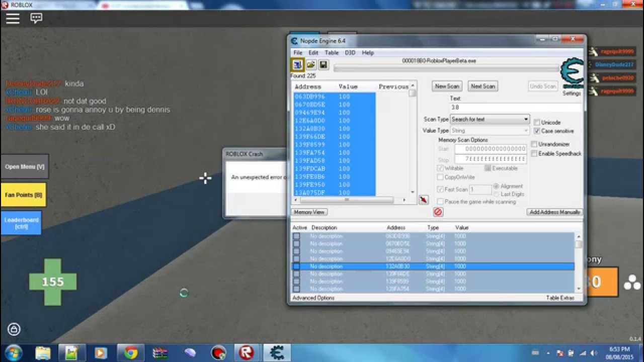The width and height of the screenshot is (644, 362).
Task: Toggle the Executable checkbox
Action: click(x=488, y=168)
